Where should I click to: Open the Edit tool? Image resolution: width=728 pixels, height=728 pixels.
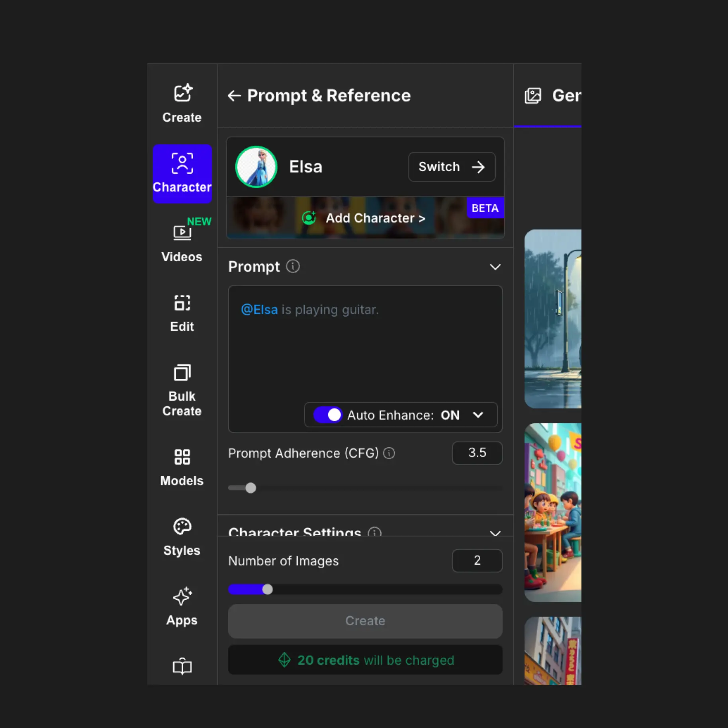point(182,313)
